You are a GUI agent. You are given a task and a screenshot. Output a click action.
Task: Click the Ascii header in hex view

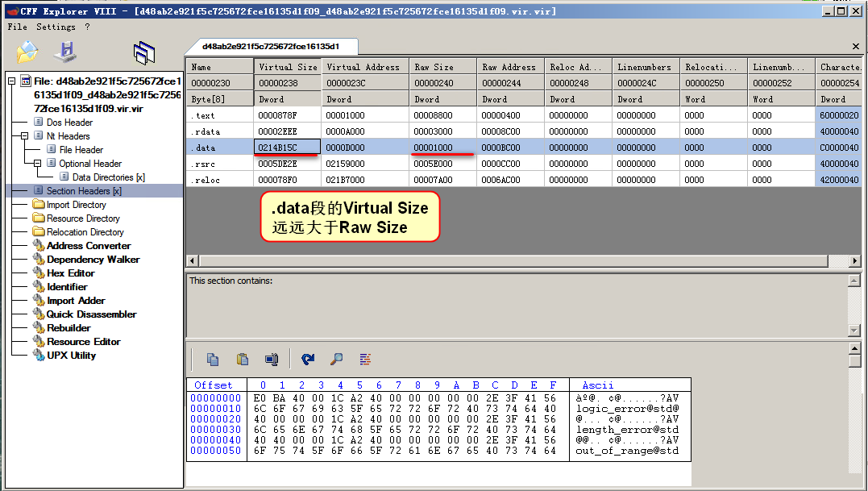click(x=597, y=385)
